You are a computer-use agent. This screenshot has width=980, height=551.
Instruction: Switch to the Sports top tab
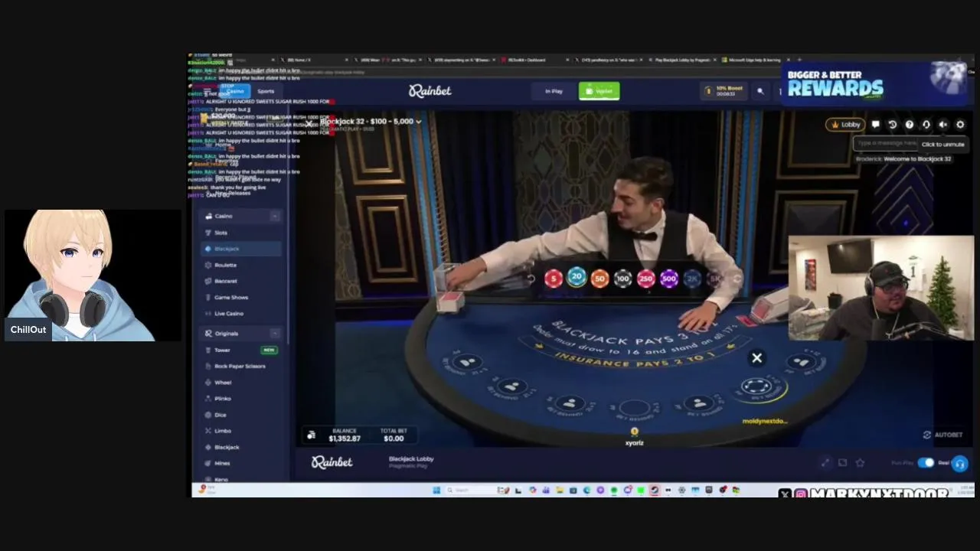click(x=266, y=91)
